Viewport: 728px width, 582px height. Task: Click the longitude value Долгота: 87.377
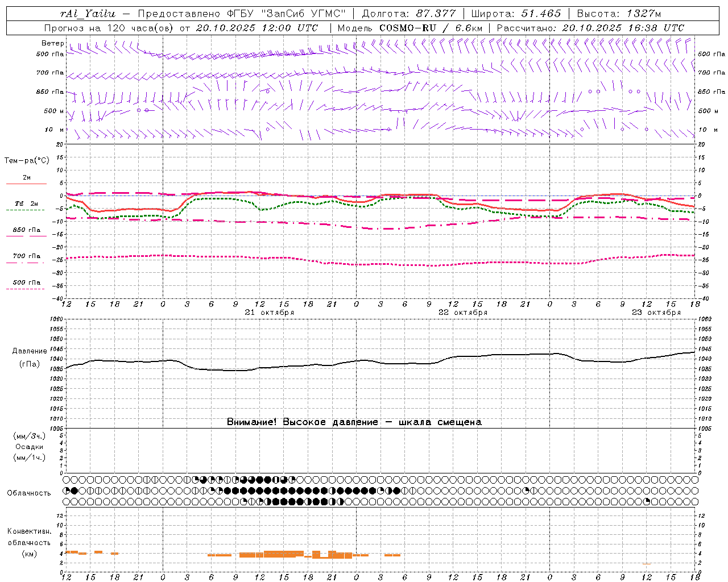409,14
